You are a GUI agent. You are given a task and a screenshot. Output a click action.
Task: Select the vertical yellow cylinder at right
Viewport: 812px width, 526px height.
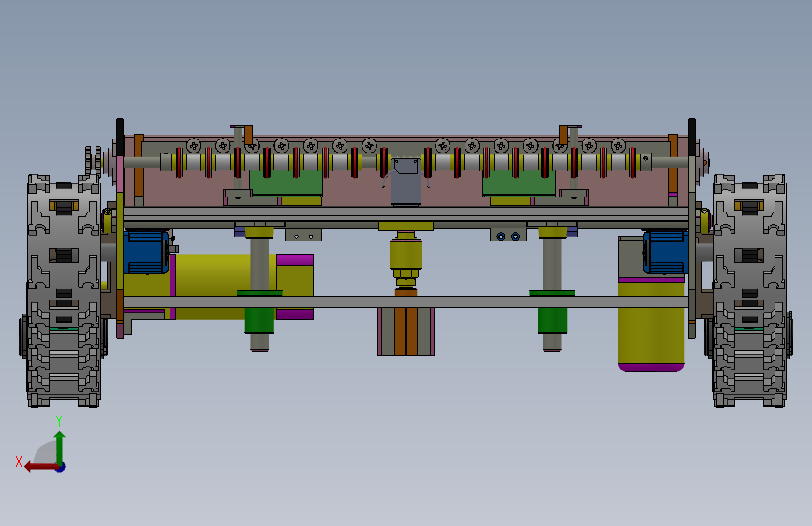click(651, 321)
